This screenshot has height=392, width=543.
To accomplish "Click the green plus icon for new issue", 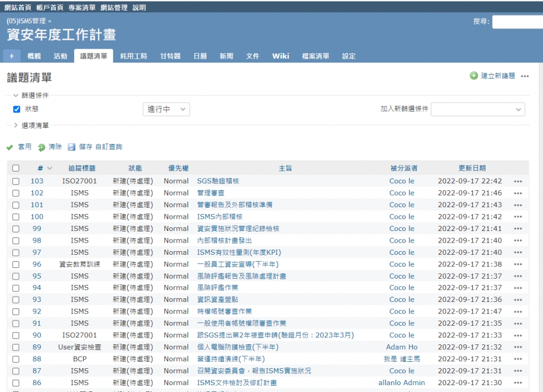I will click(474, 76).
